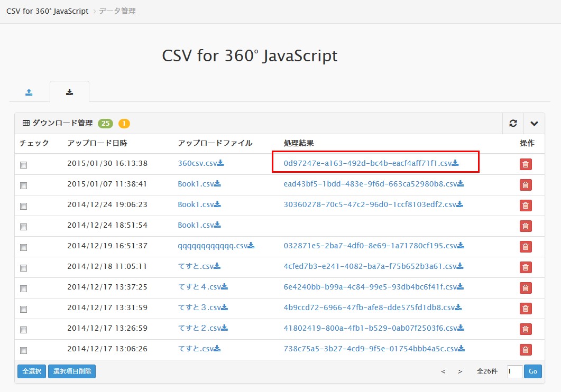Delete the 2015/01/30 16:13:38 row with trash icon
561x392 pixels.
525,164
